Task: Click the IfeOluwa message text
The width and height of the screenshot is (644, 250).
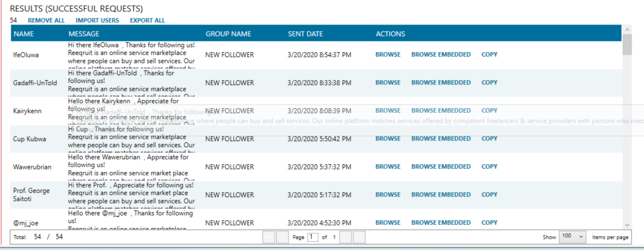Action: (131, 55)
